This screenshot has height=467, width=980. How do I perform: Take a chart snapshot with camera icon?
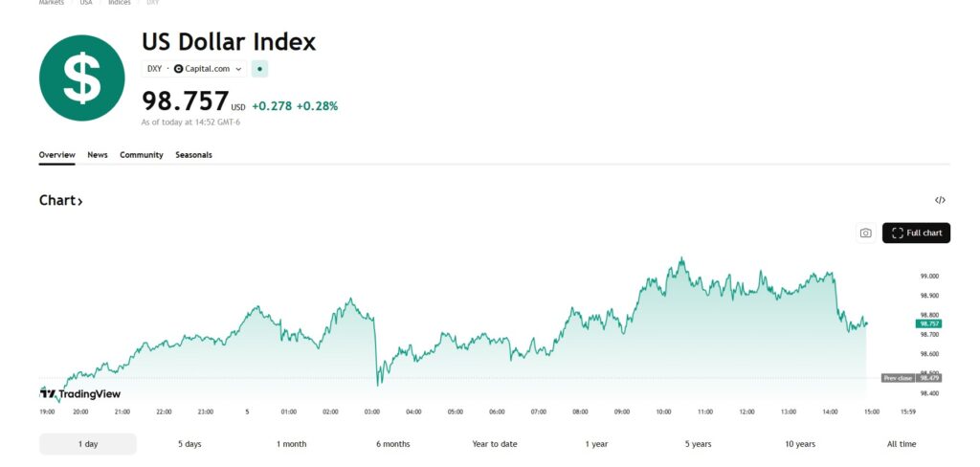pos(865,233)
